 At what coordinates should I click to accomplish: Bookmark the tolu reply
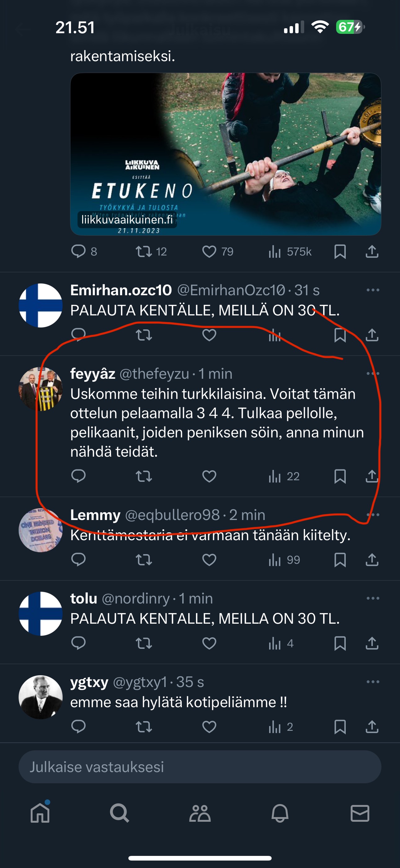(340, 643)
